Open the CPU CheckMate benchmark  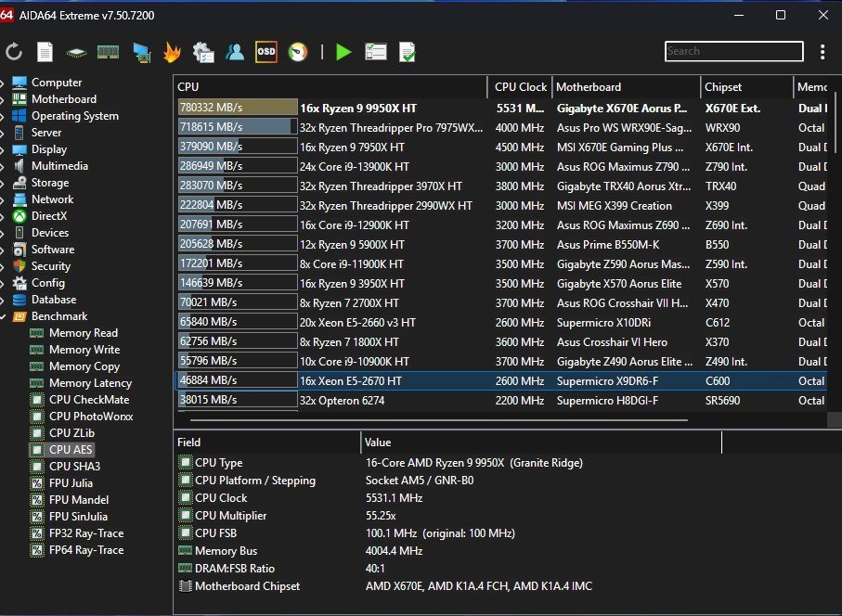coord(89,400)
